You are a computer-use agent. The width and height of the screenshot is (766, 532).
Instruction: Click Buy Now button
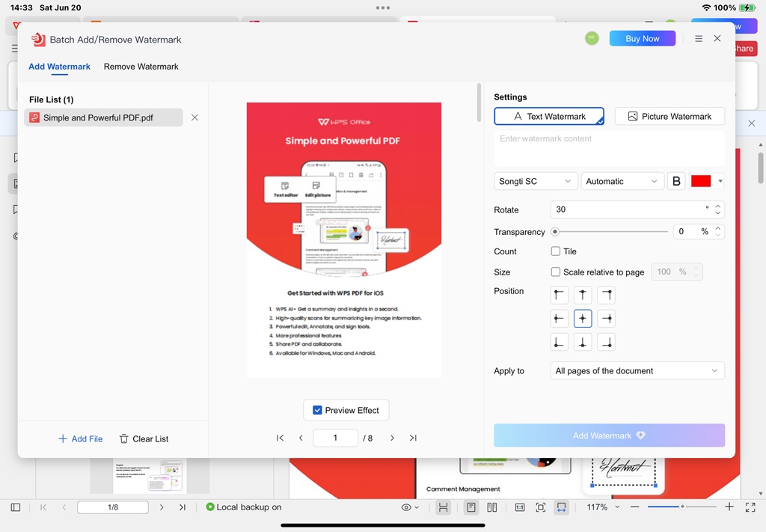642,39
